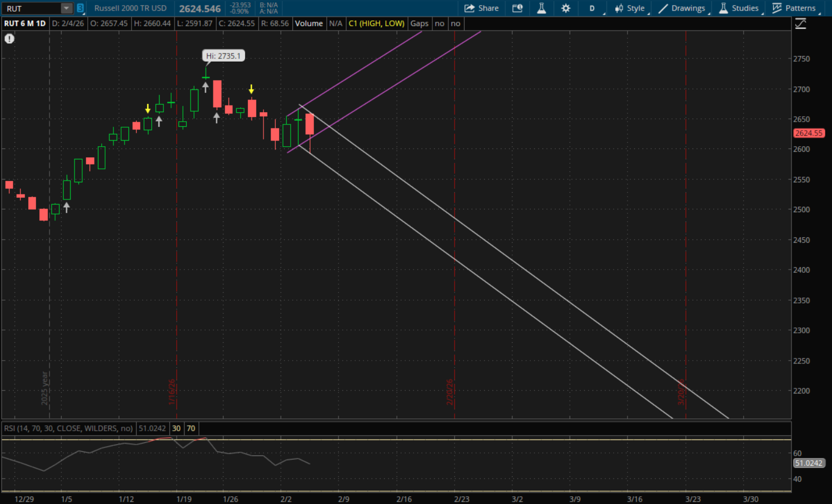The height and width of the screenshot is (504, 832).
Task: Open the RUT symbol dropdown arrow
Action: [66, 8]
